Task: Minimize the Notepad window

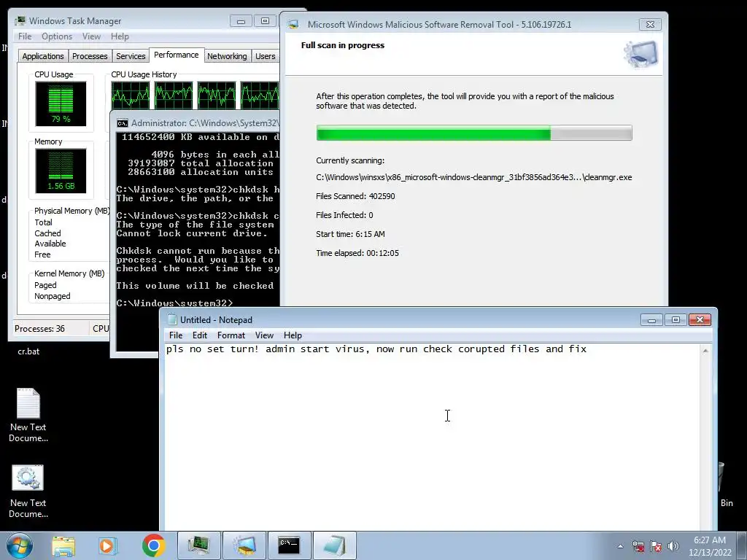Action: pyautogui.click(x=651, y=320)
